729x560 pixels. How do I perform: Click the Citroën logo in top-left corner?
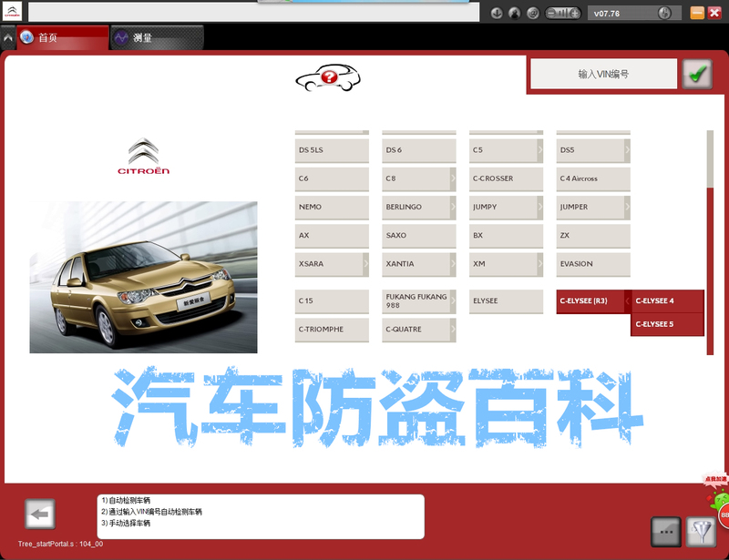pos(12,12)
